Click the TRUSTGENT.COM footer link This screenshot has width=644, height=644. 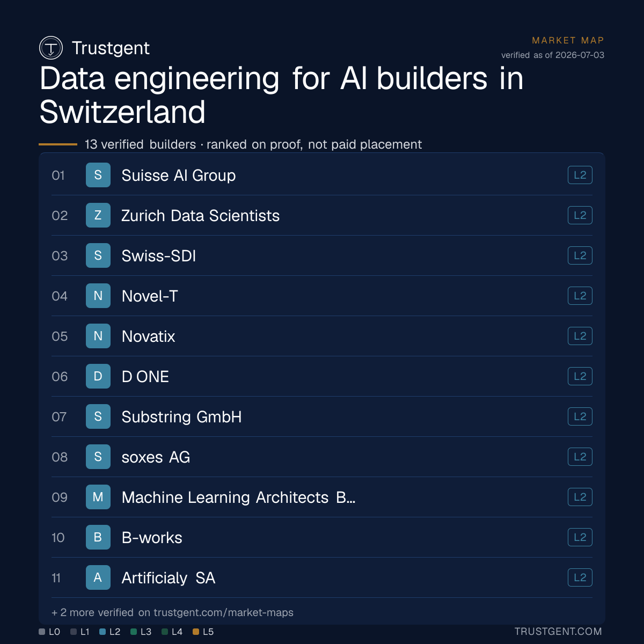click(558, 632)
